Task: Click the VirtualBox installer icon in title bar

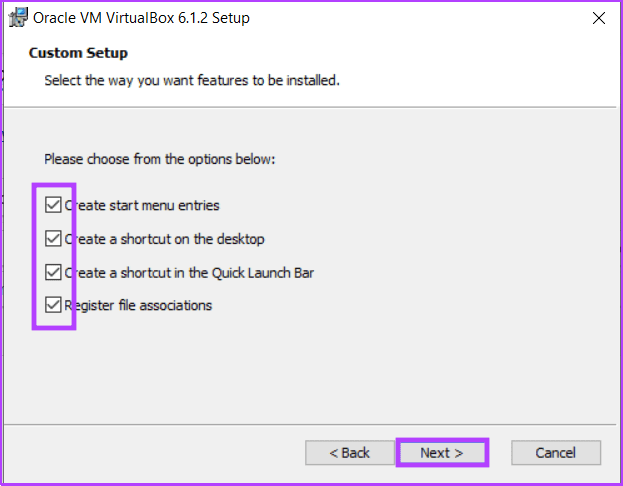Action: click(x=18, y=18)
